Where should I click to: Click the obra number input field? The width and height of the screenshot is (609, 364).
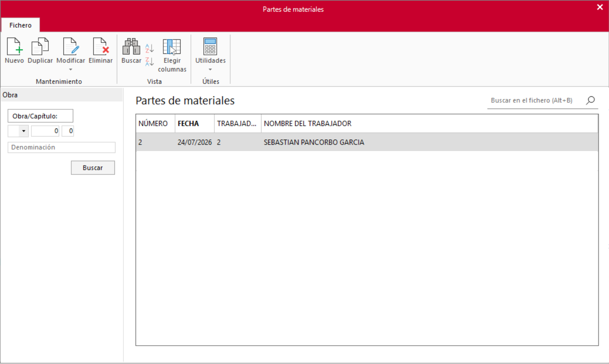point(45,131)
